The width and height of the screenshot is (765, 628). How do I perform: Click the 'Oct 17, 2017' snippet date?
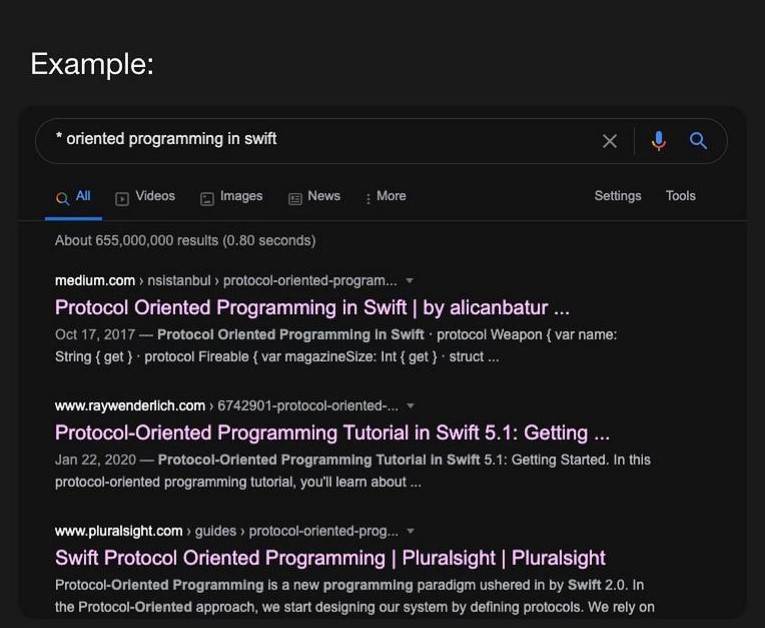tap(95, 335)
